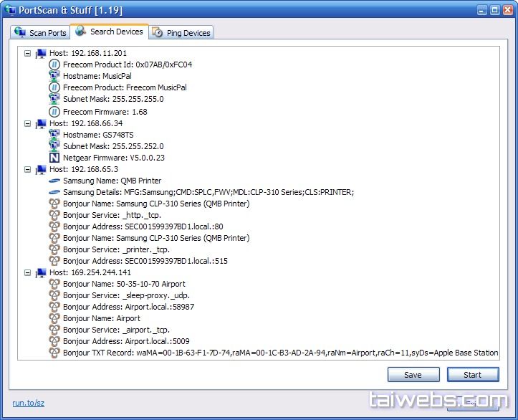
Task: Click the Bonjour TXT Record icon
Action: tap(54, 353)
